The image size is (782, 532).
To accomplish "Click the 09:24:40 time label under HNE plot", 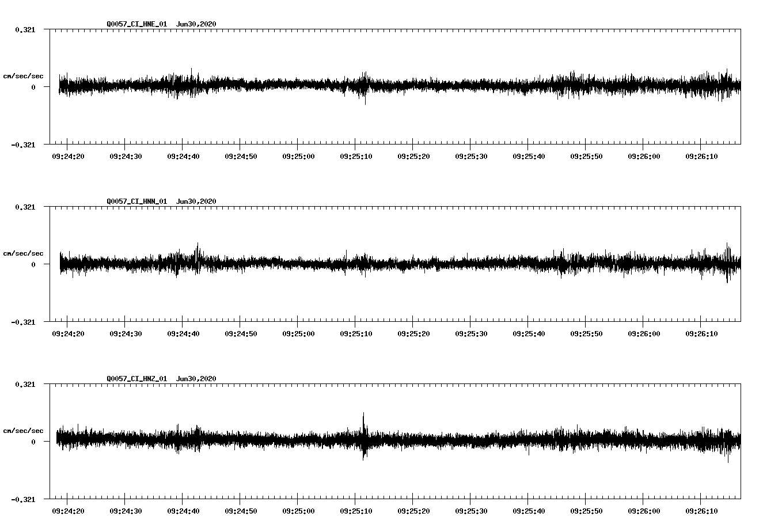I will click(183, 157).
